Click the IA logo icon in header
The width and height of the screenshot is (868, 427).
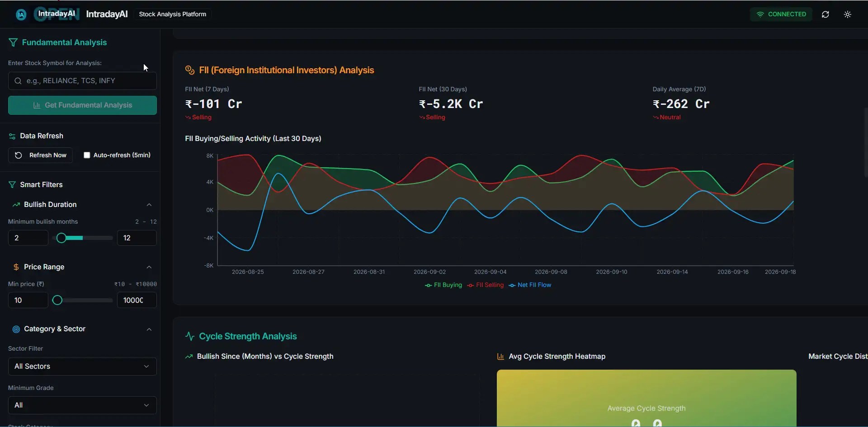21,14
